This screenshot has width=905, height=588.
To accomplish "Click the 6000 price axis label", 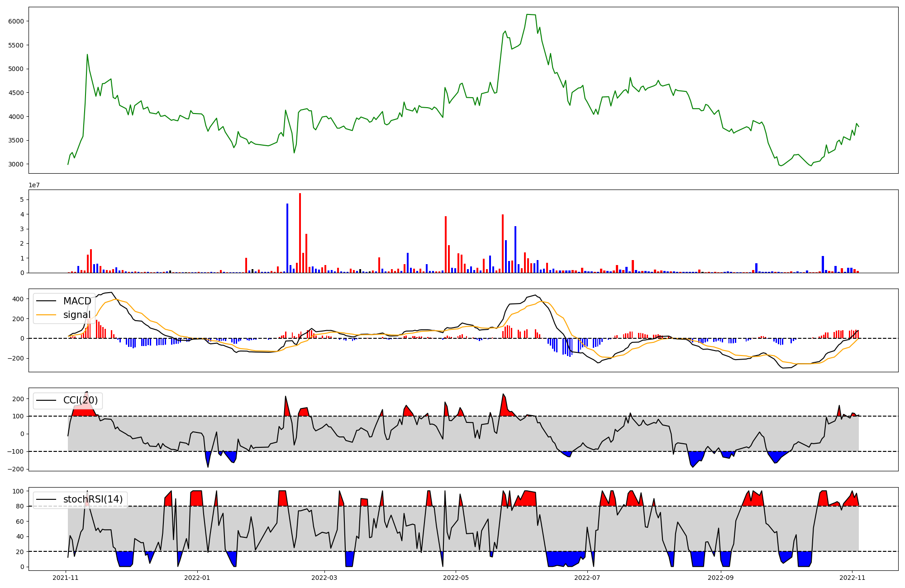I will coord(15,21).
